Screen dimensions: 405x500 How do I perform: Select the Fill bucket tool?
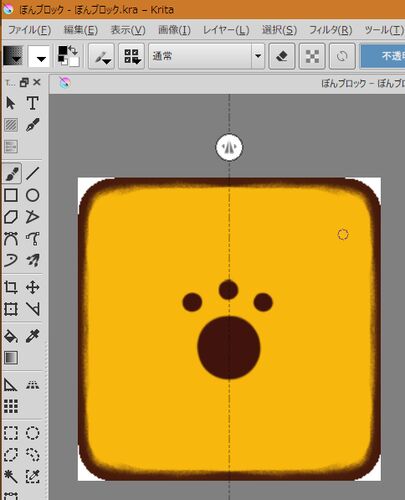(x=11, y=336)
